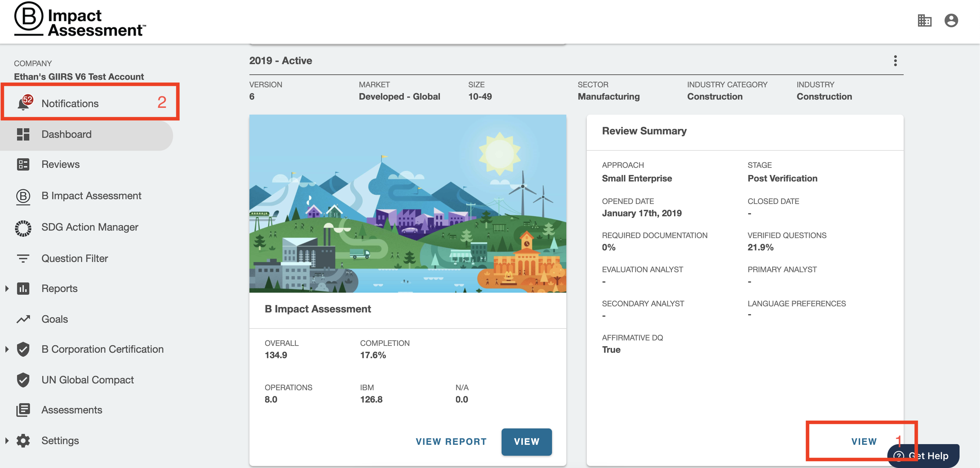Click the B Impact Assessment landscape illustration
Viewport: 980px width, 468px height.
pyautogui.click(x=408, y=204)
